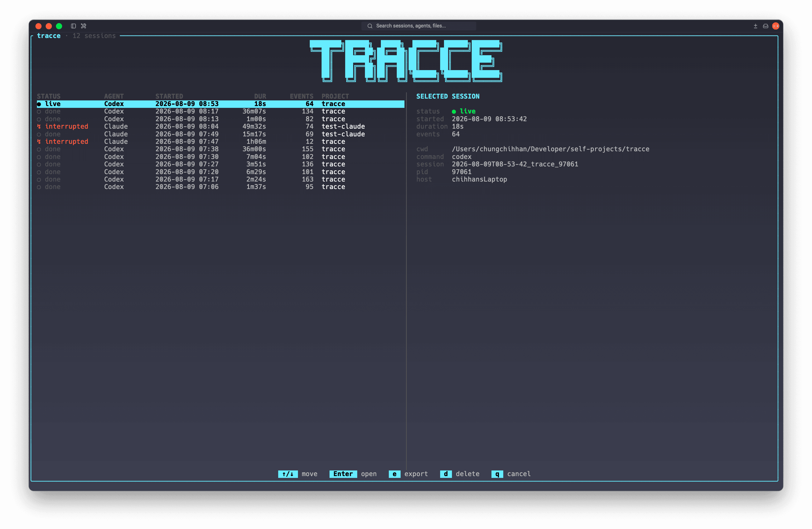Click the pid value 97061

click(462, 172)
